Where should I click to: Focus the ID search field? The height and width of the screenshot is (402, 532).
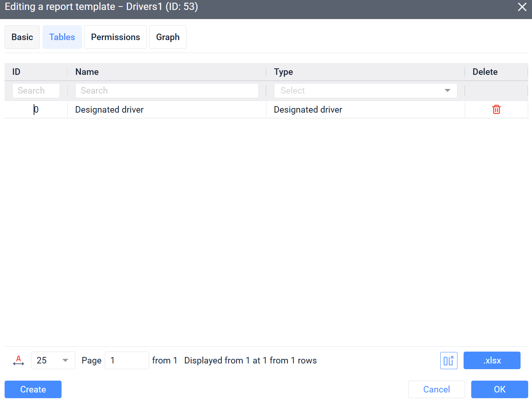pyautogui.click(x=36, y=90)
